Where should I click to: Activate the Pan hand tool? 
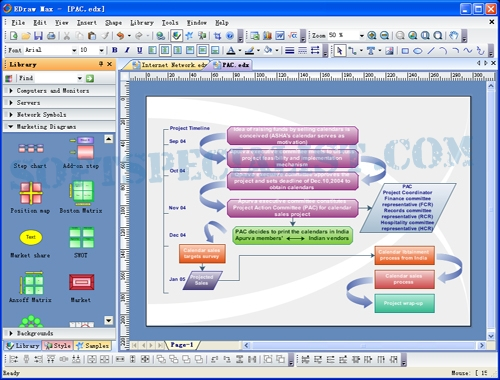pyautogui.click(x=453, y=35)
